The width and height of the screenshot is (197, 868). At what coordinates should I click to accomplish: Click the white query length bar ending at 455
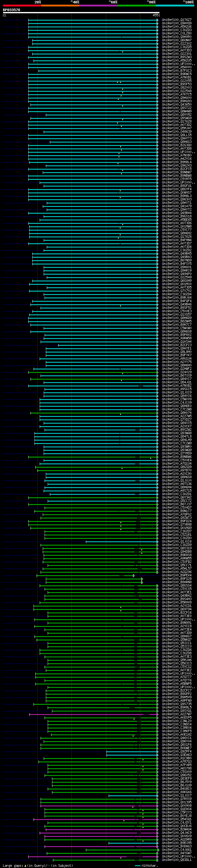81,13
